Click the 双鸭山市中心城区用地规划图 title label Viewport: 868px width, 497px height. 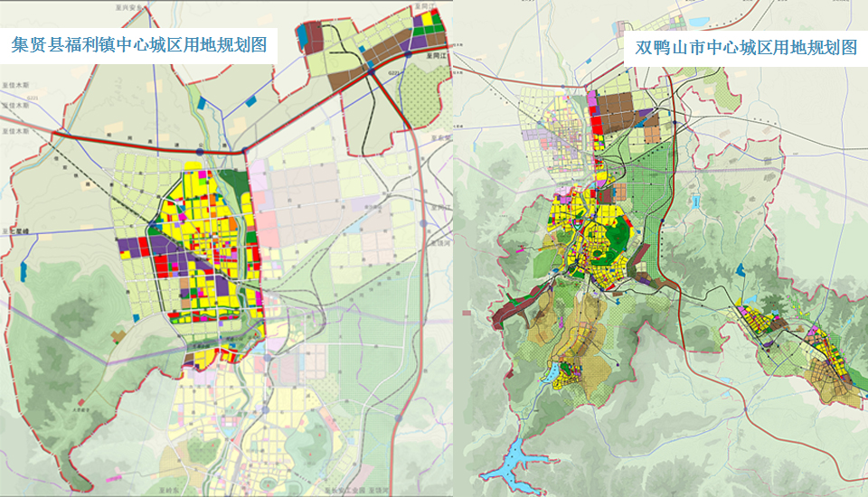pos(745,48)
